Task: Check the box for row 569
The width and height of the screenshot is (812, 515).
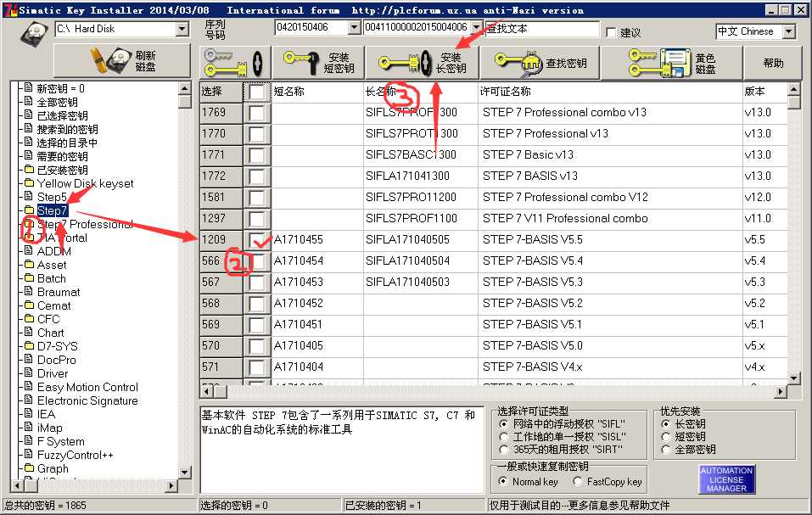Action: tap(257, 325)
